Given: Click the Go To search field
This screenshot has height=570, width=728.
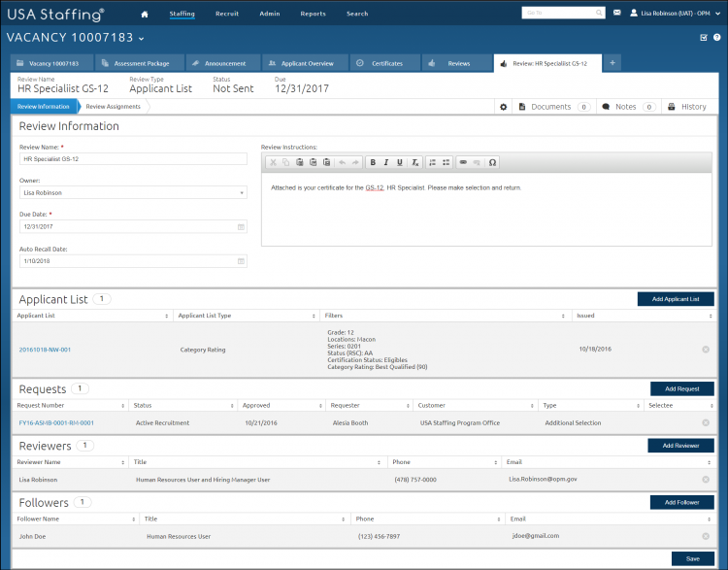Looking at the screenshot, I should coord(563,13).
